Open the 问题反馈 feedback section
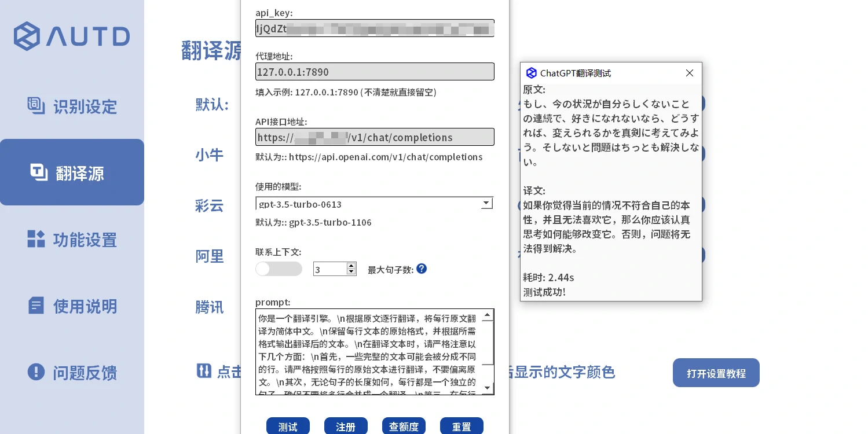Viewport: 868px width, 434px height. 71,373
